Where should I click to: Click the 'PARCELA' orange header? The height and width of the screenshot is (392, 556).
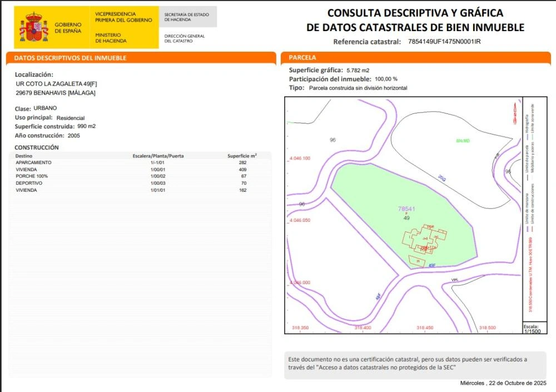[415, 57]
